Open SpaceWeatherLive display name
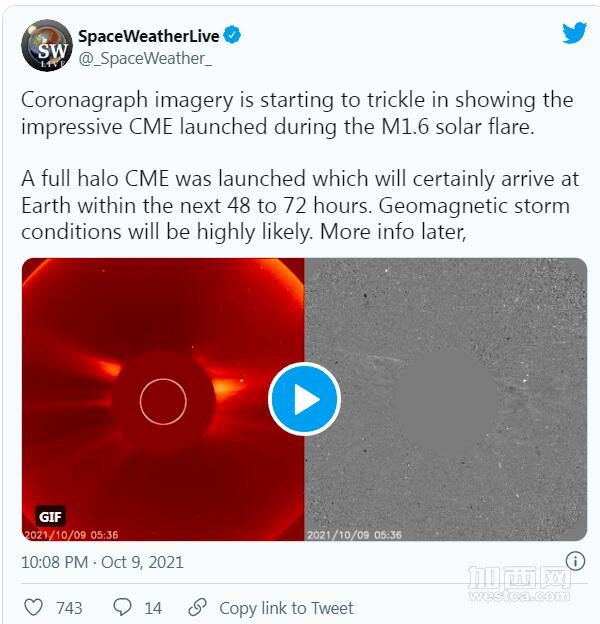This screenshot has height=624, width=600. 148,36
